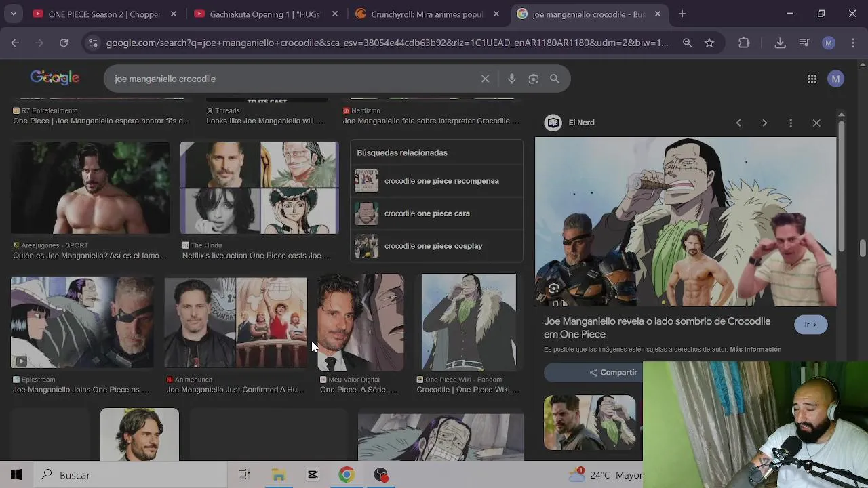Open Chrome from the taskbar
This screenshot has width=868, height=488.
tap(347, 475)
